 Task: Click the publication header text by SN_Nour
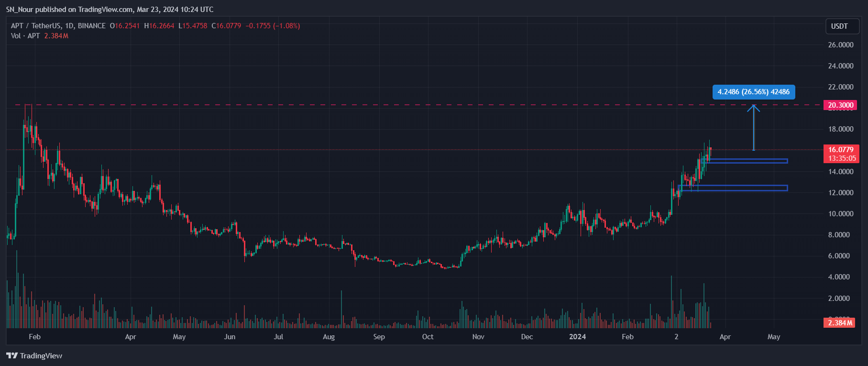click(110, 10)
